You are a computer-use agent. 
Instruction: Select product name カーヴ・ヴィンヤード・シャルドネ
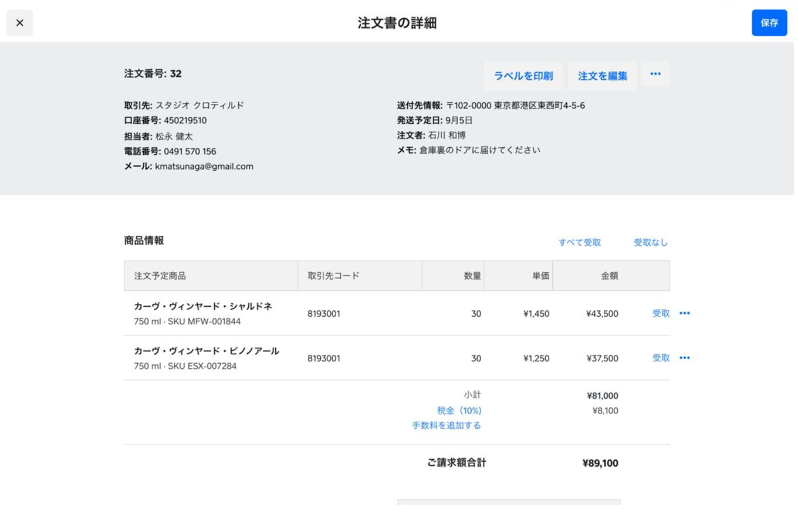203,306
